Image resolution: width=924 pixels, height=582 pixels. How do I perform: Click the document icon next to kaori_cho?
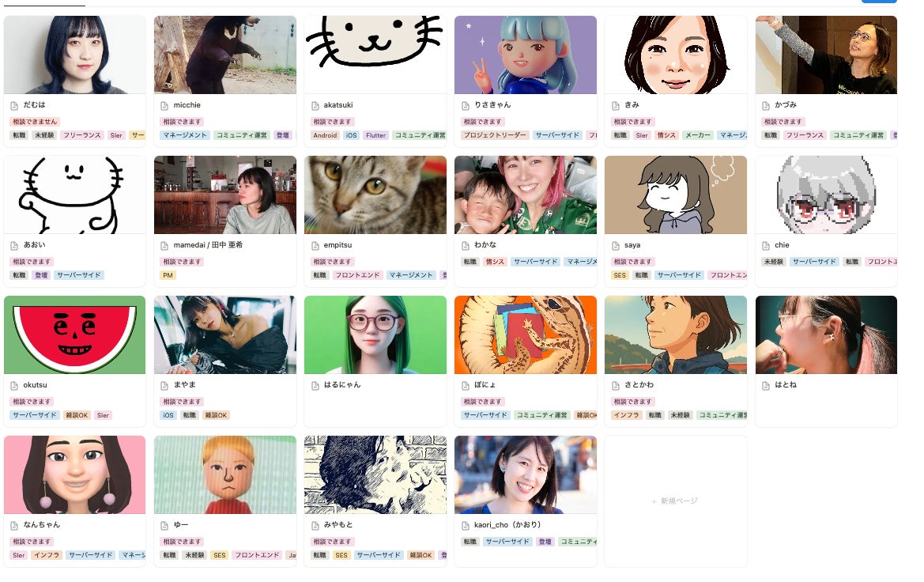click(x=465, y=525)
